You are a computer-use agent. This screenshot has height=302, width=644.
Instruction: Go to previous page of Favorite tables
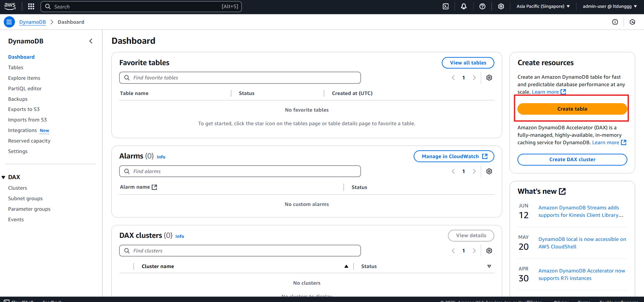coord(453,78)
